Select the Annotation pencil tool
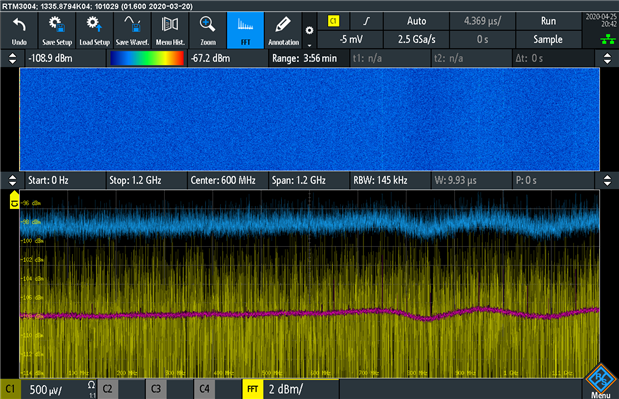This screenshot has height=399, width=619. coord(283,30)
